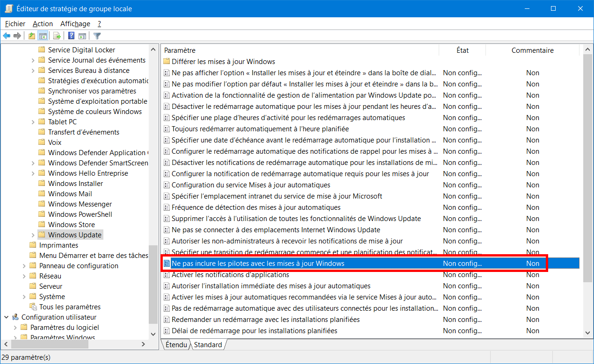Image resolution: width=594 pixels, height=364 pixels.
Task: Toggle the action pane toolbar icon
Action: pyautogui.click(x=82, y=36)
